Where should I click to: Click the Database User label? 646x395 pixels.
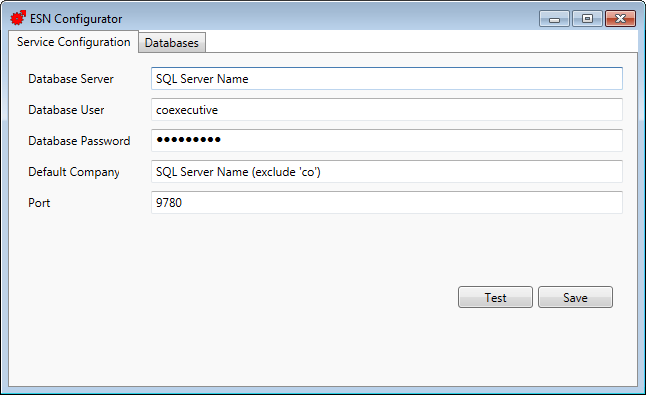pyautogui.click(x=66, y=110)
